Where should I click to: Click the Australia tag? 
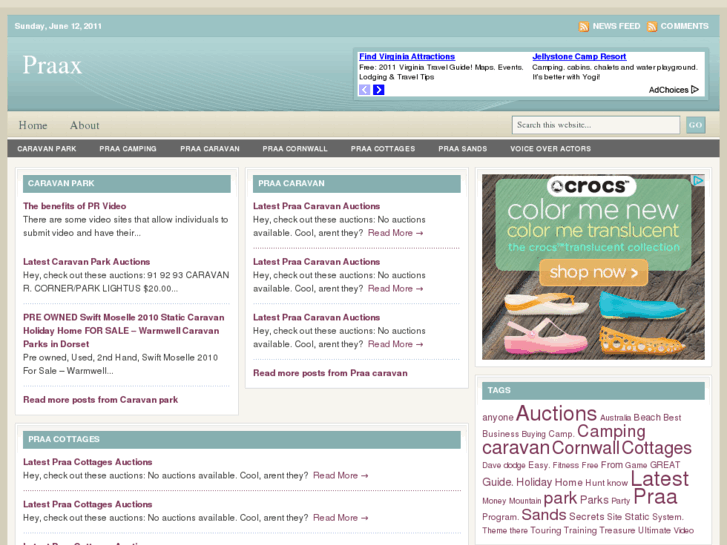615,418
